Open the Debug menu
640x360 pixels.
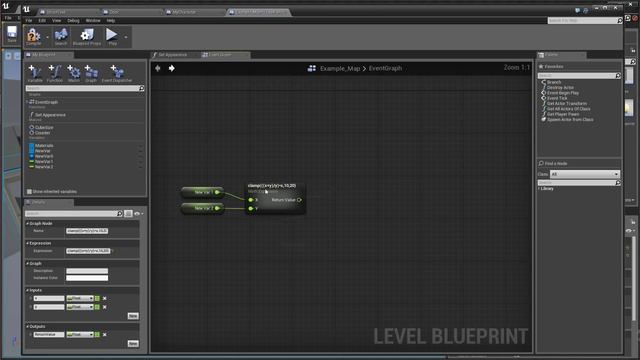point(73,20)
